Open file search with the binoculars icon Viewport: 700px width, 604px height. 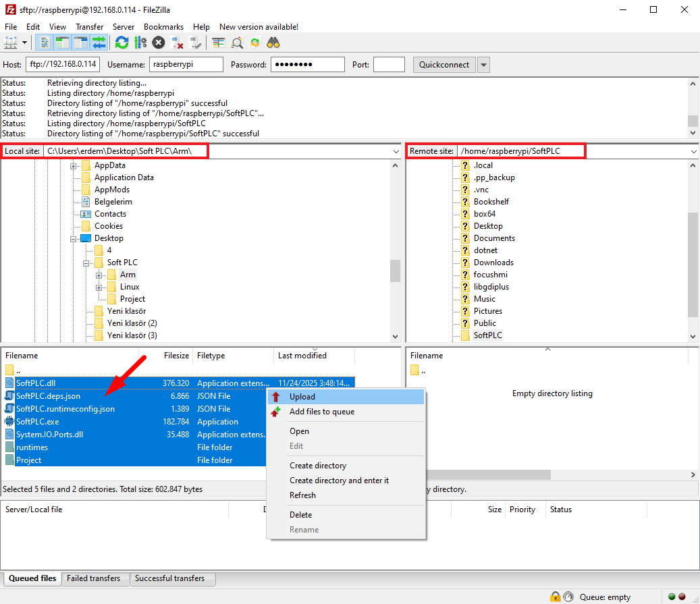(x=273, y=43)
